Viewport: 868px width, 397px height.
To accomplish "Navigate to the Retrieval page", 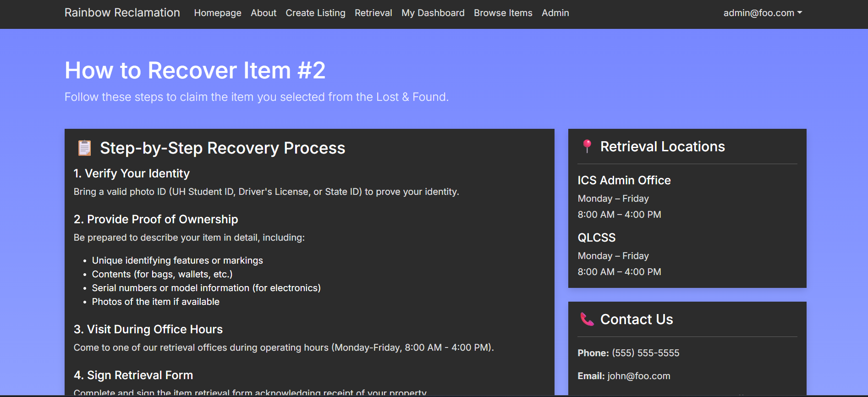I will click(x=373, y=13).
